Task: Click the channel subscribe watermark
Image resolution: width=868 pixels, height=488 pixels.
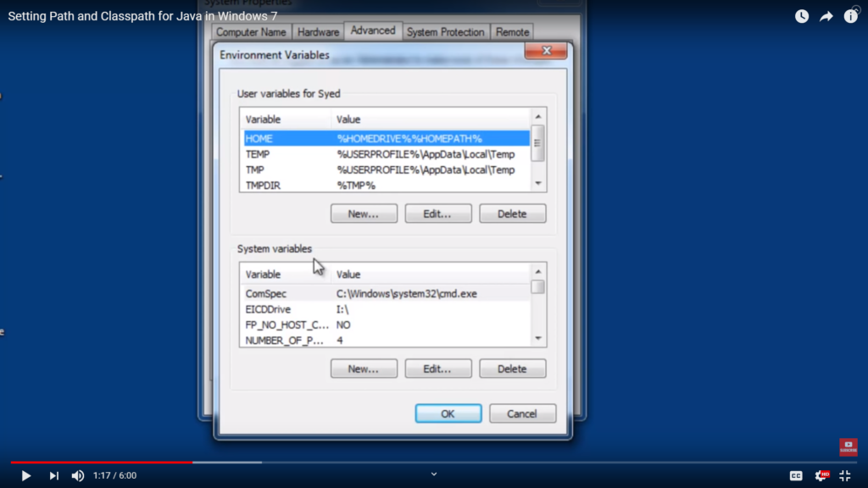Action: click(848, 447)
